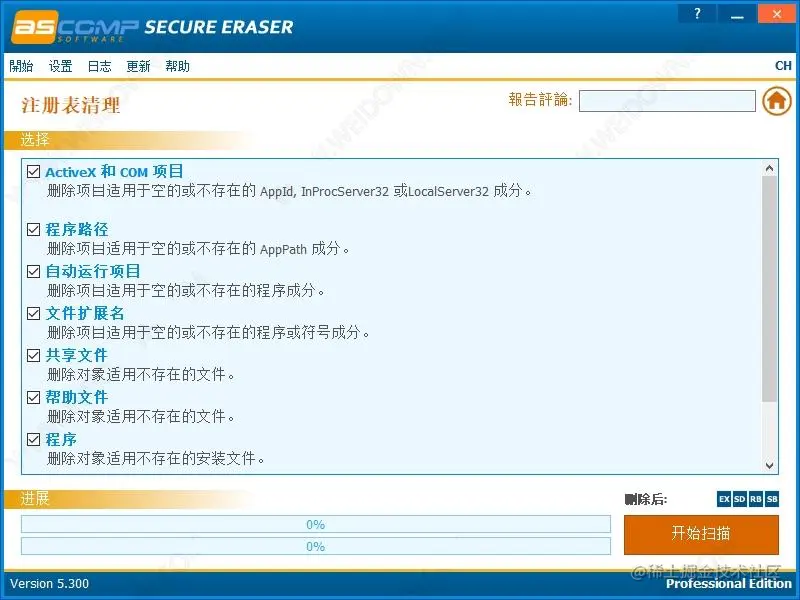The image size is (800, 600).
Task: Click the 報告評論 input field
Action: click(667, 101)
